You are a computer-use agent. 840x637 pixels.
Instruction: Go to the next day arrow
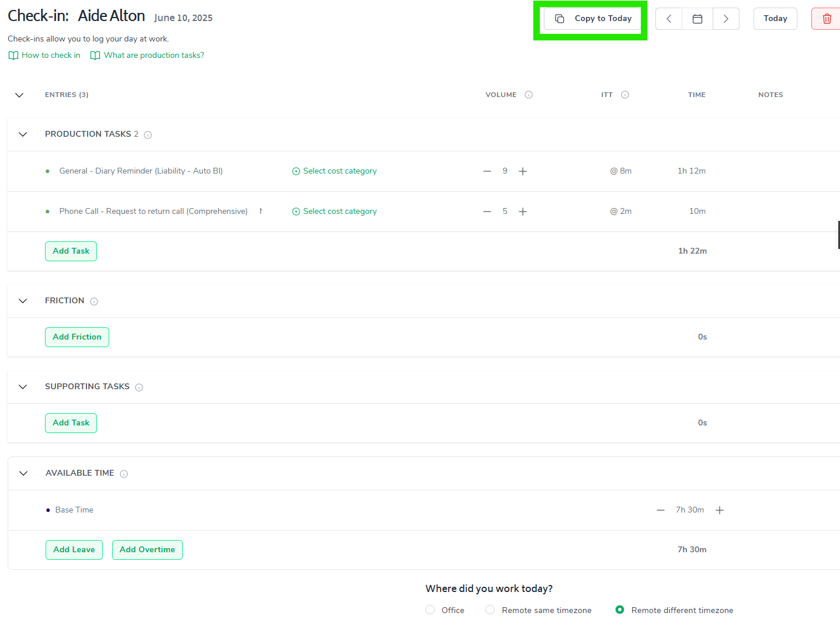click(x=726, y=19)
